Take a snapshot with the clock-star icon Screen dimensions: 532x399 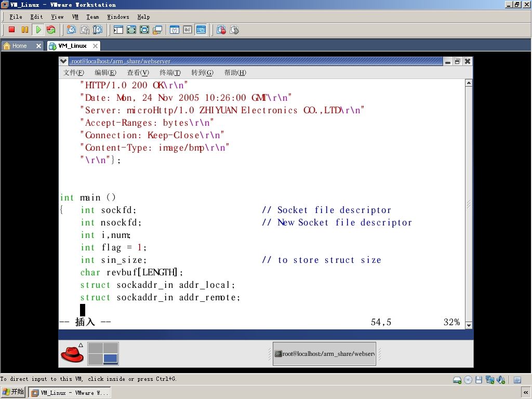[71, 30]
